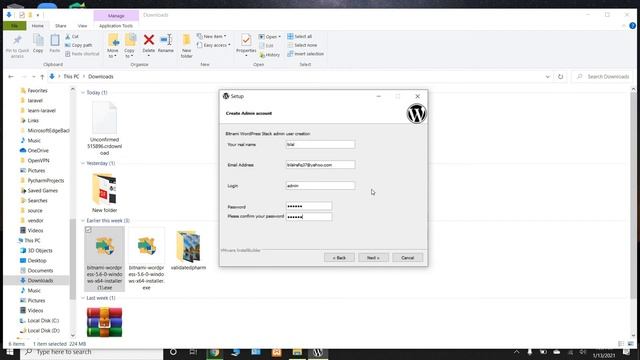Click This PC in the address path
The height and width of the screenshot is (360, 640).
tap(71, 76)
